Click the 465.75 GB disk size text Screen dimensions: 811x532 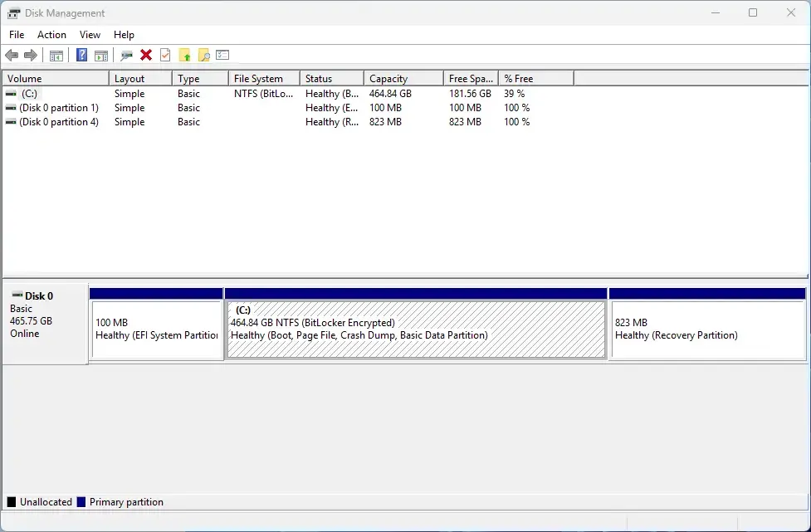coord(31,321)
